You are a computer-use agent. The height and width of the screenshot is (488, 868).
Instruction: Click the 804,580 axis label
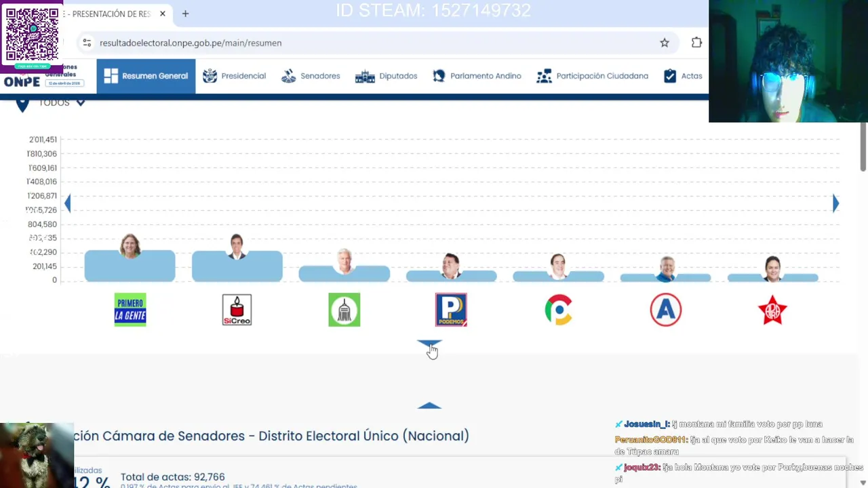[43, 224]
